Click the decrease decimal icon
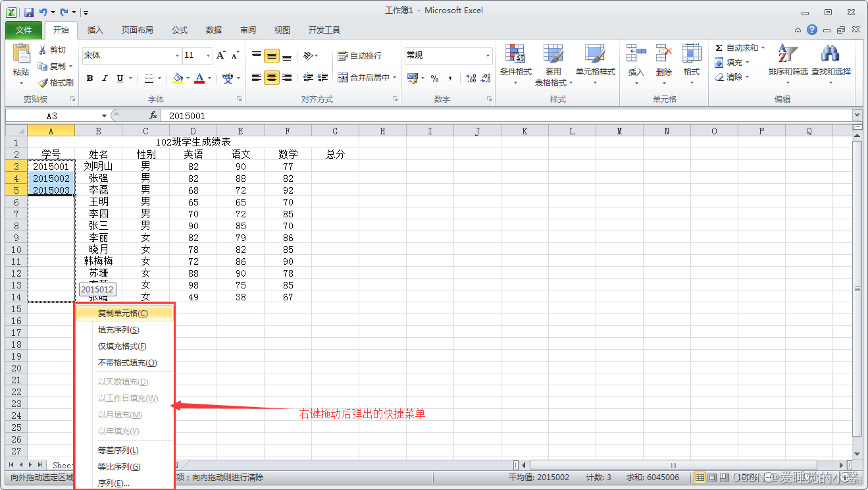 coord(486,78)
